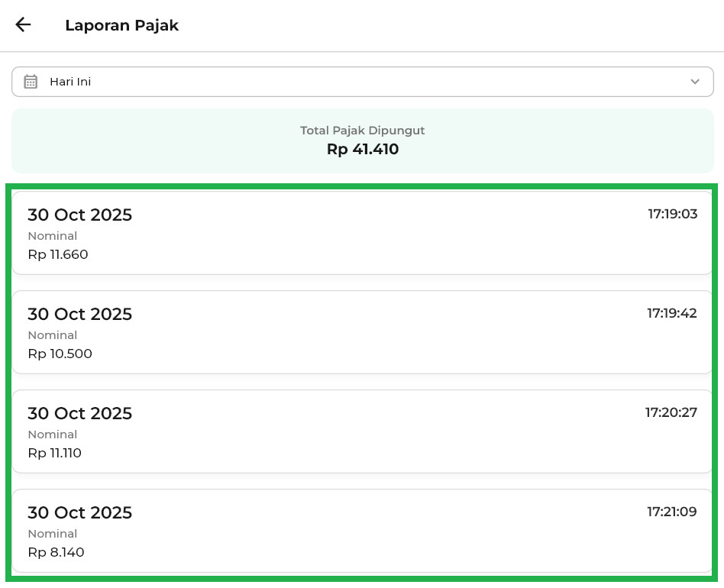Open the tax record with Rp 10.500
The height and width of the screenshot is (588, 724).
(362, 332)
